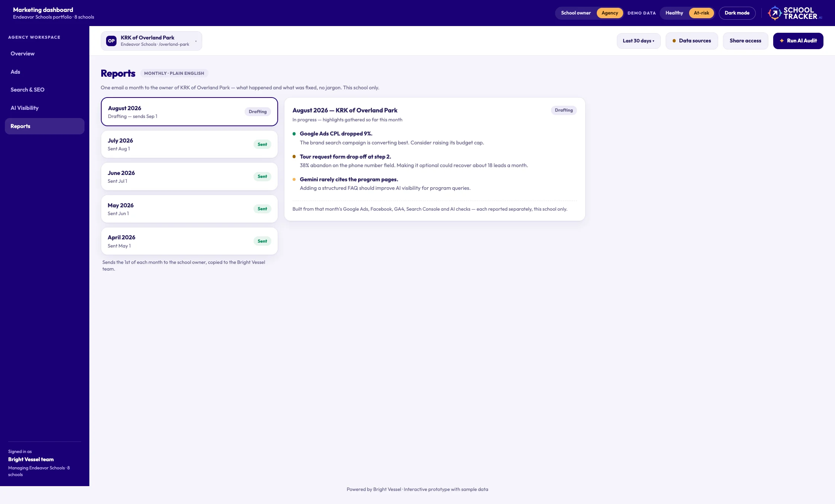
Task: Click 'In progress — highlights gathered so far' text
Action: click(x=347, y=120)
